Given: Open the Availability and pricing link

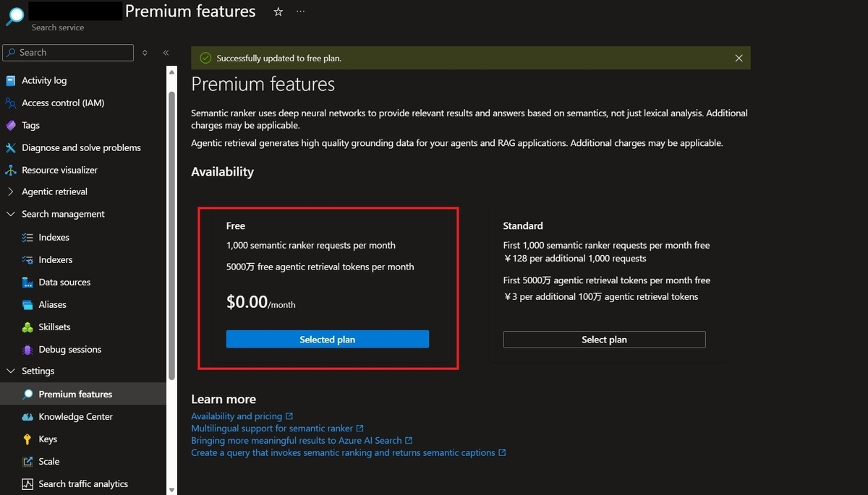Looking at the screenshot, I should coord(237,416).
